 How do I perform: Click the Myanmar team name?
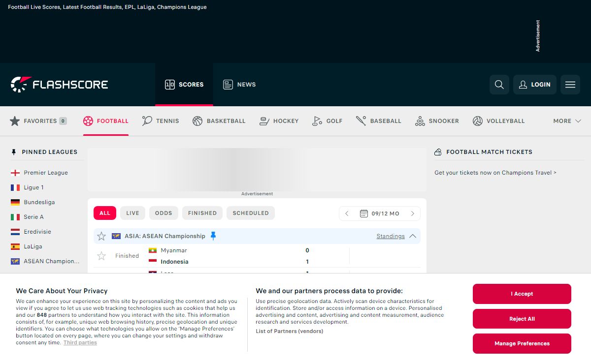pos(174,250)
